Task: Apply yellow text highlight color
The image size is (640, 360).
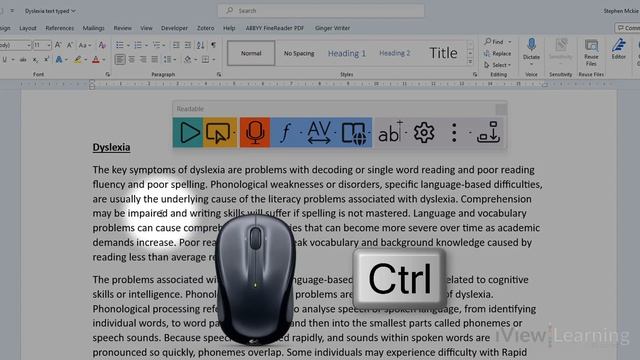Action: (77, 60)
